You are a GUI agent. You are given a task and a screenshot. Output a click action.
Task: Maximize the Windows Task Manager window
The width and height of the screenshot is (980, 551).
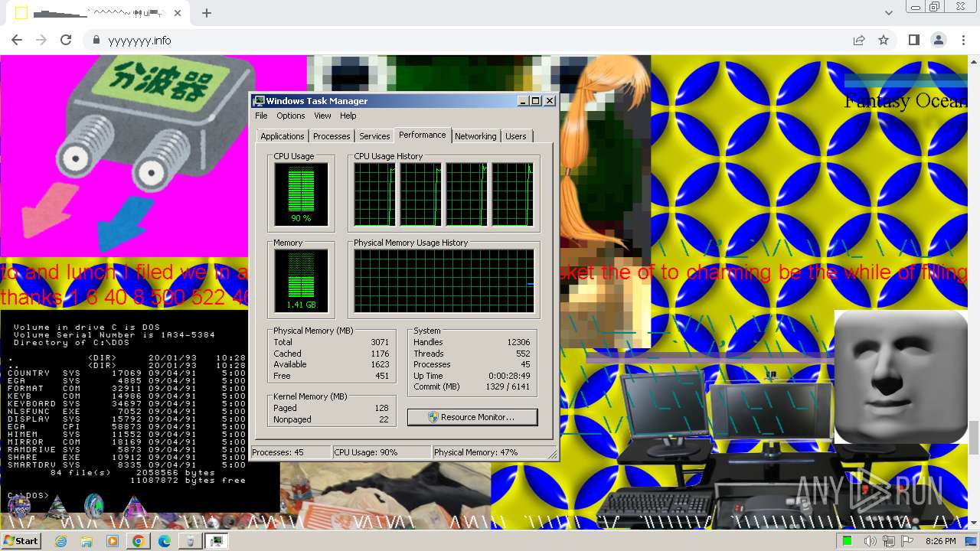pyautogui.click(x=535, y=101)
